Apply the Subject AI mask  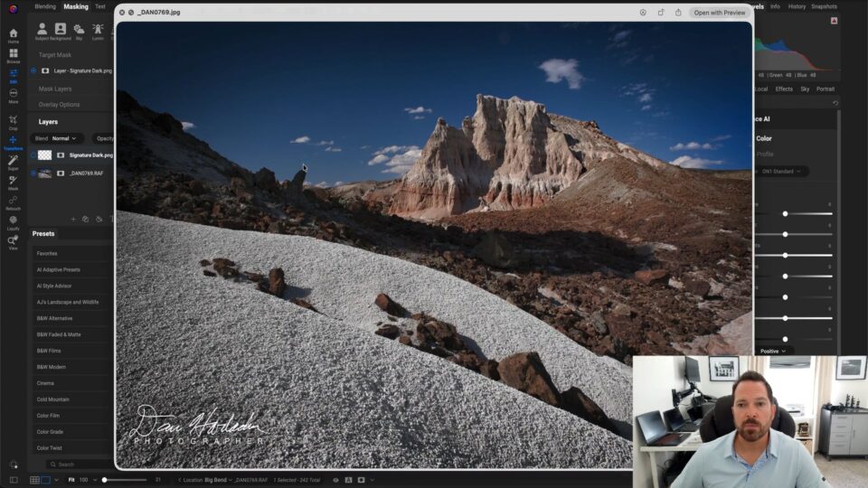(x=42, y=32)
